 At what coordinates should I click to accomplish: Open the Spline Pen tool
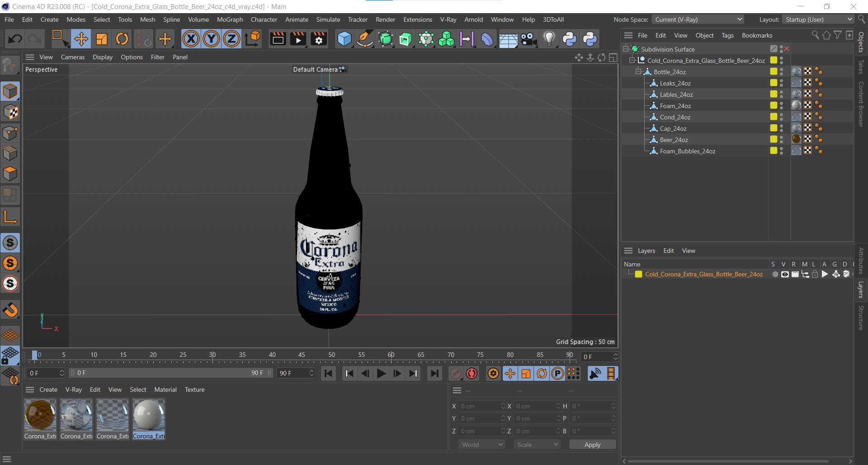[365, 39]
